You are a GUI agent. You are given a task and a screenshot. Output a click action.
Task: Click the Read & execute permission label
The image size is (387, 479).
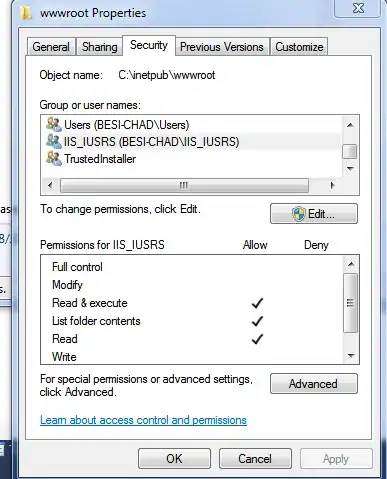[90, 303]
